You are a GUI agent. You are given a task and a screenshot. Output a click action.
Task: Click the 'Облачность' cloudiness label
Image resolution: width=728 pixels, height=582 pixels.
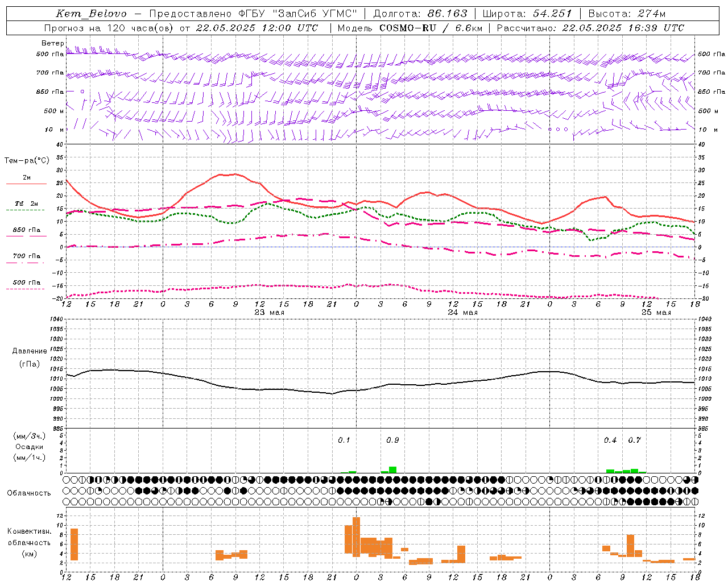[x=29, y=493]
